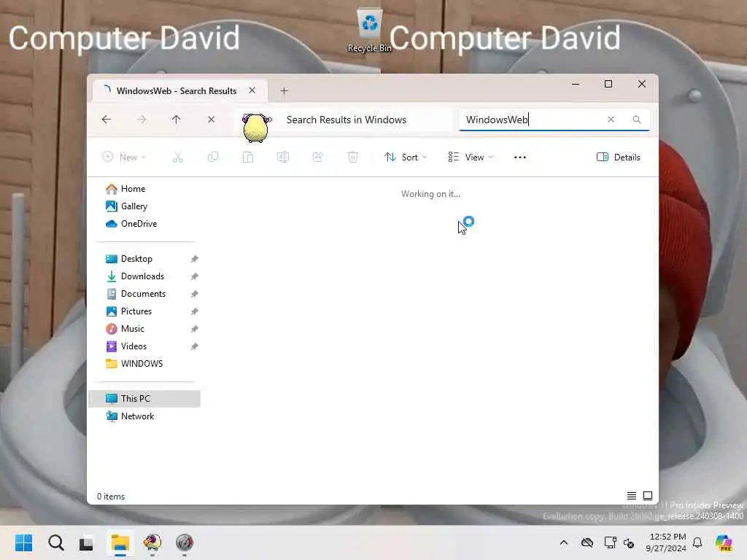Open the View dropdown
Screen dimensions: 747x560
pyautogui.click(x=471, y=157)
